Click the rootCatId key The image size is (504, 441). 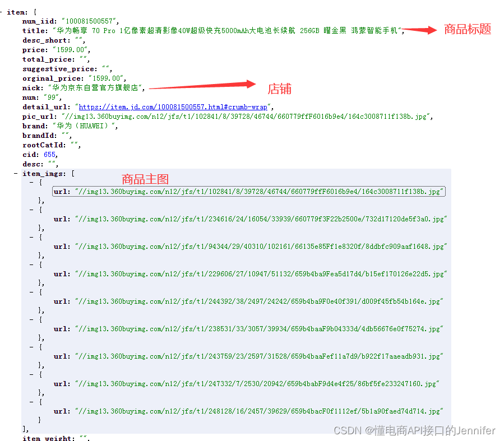point(44,145)
